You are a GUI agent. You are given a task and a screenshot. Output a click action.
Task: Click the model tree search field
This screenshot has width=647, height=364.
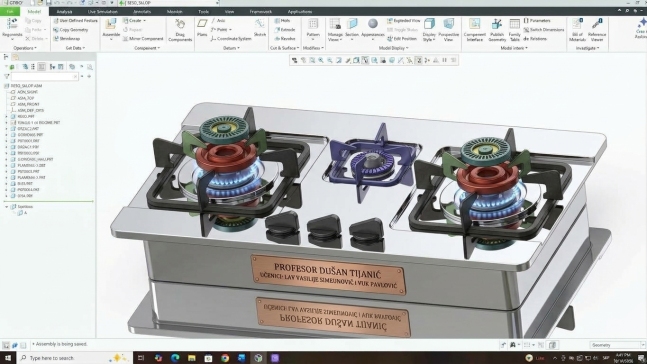44,76
